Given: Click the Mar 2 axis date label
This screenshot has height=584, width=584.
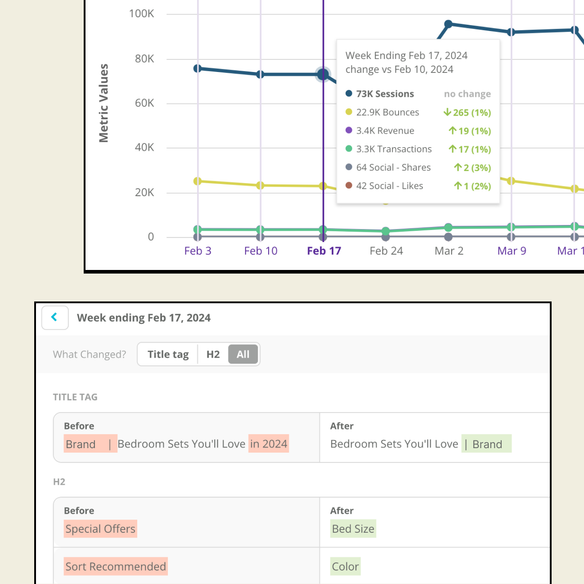Looking at the screenshot, I should point(449,251).
